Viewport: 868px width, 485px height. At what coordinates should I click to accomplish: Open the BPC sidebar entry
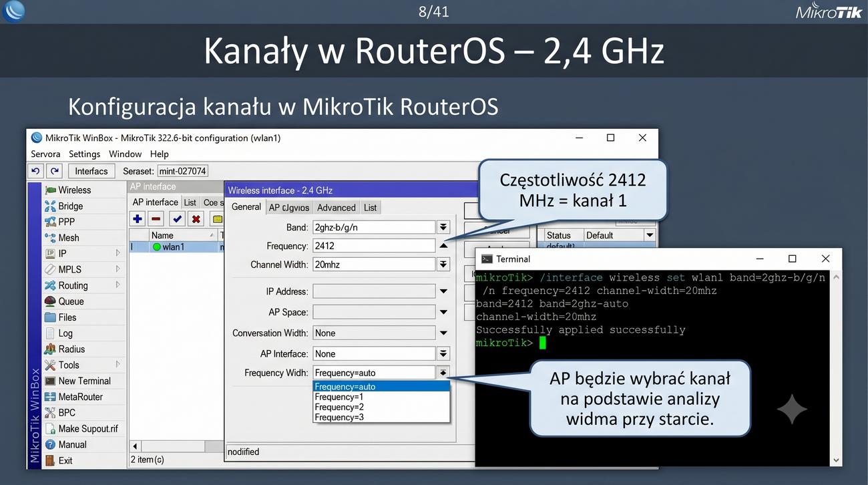point(59,413)
